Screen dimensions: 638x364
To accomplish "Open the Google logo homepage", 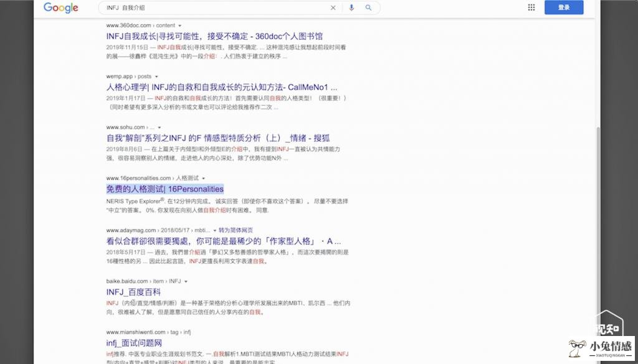I will pos(61,7).
